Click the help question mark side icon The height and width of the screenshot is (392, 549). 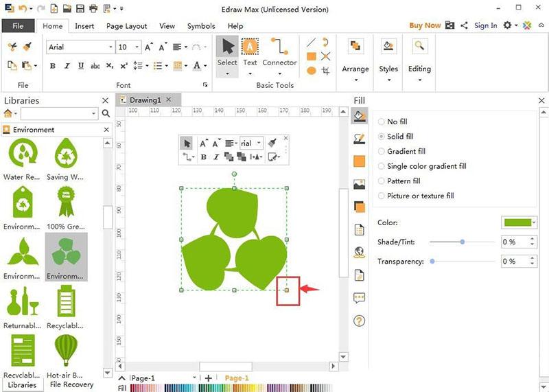(x=359, y=321)
